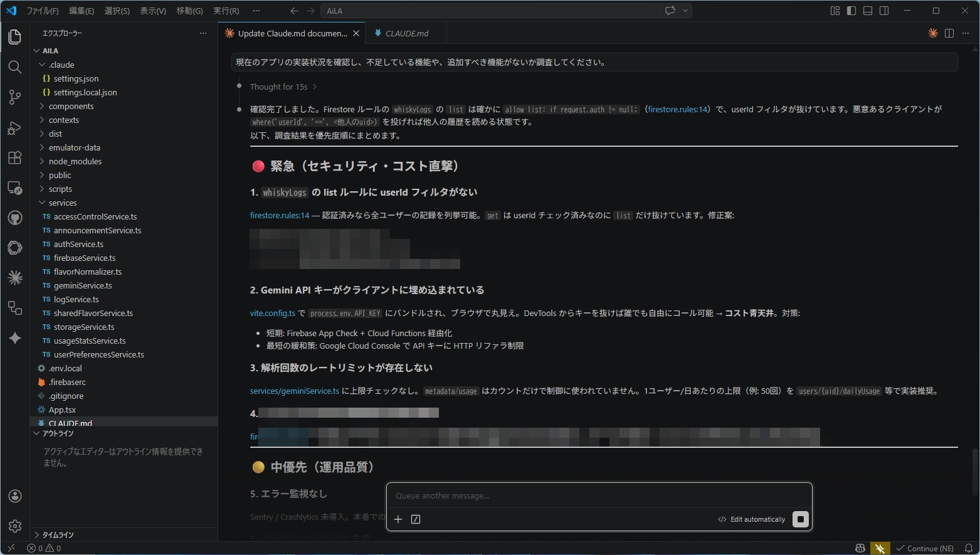
Task: Open the GitHub view in activity bar
Action: (15, 218)
